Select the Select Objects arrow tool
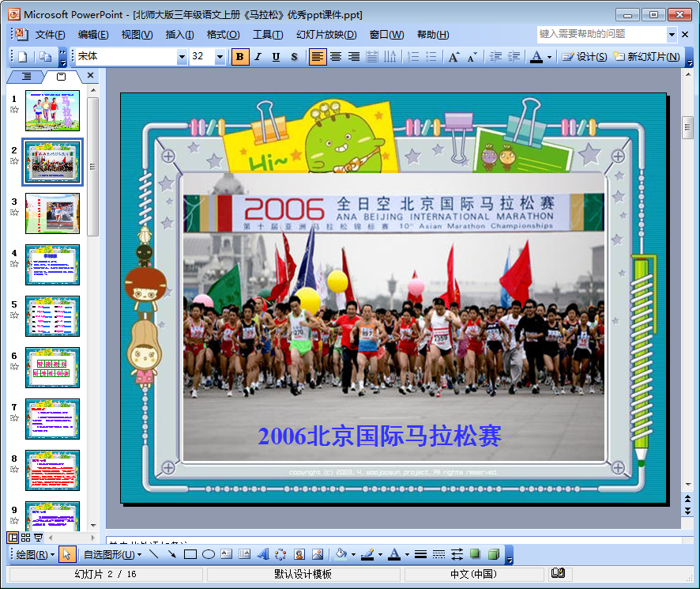Image resolution: width=700 pixels, height=589 pixels. [67, 554]
